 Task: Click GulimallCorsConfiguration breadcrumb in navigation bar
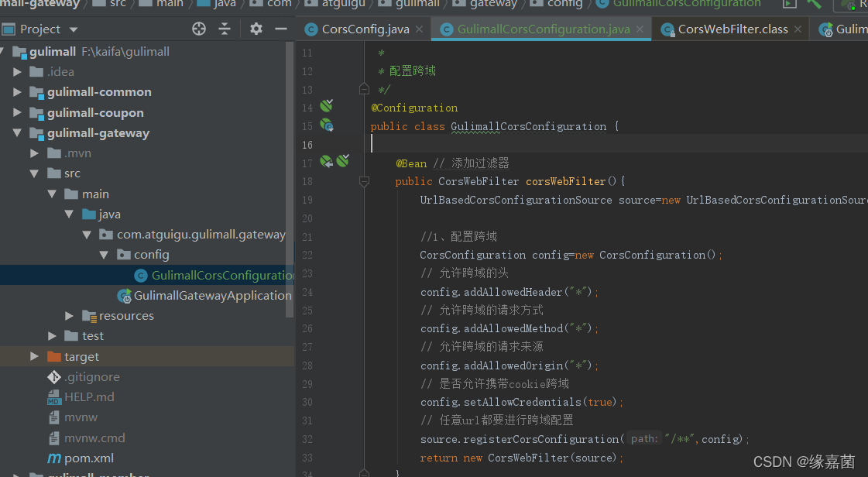pos(687,3)
